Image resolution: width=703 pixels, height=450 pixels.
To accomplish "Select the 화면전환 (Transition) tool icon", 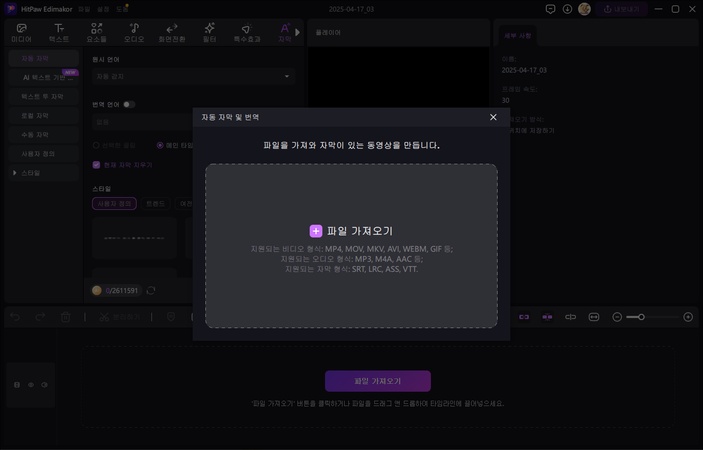I will click(171, 33).
